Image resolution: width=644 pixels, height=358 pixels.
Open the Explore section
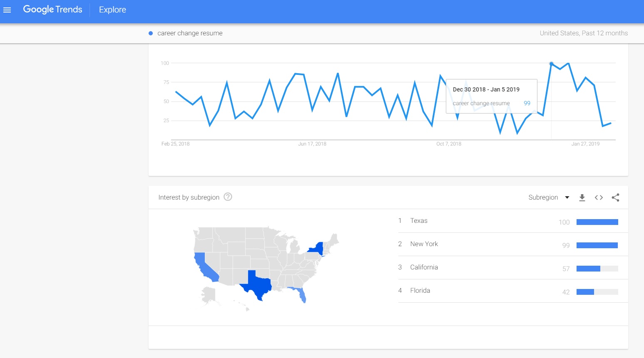click(112, 10)
